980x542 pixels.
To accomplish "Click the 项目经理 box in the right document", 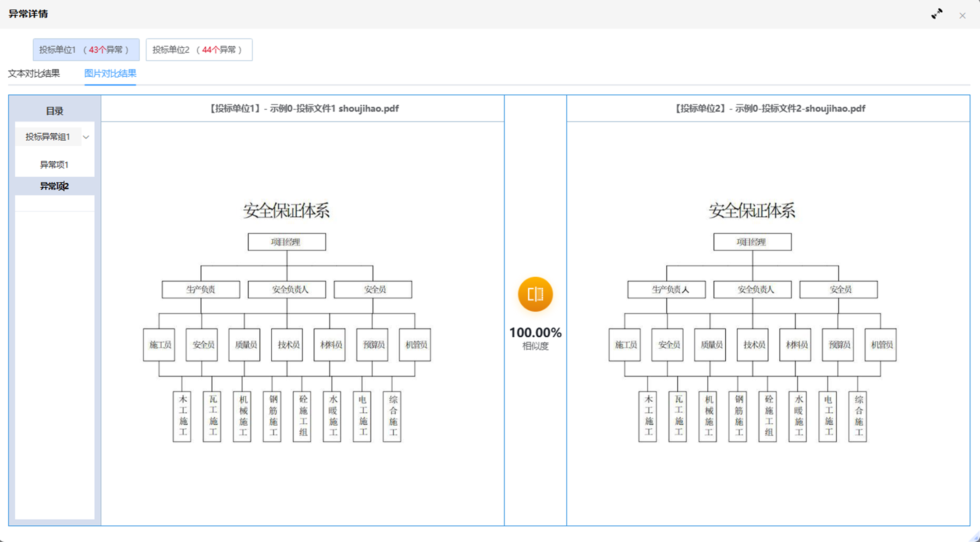I will click(x=753, y=242).
